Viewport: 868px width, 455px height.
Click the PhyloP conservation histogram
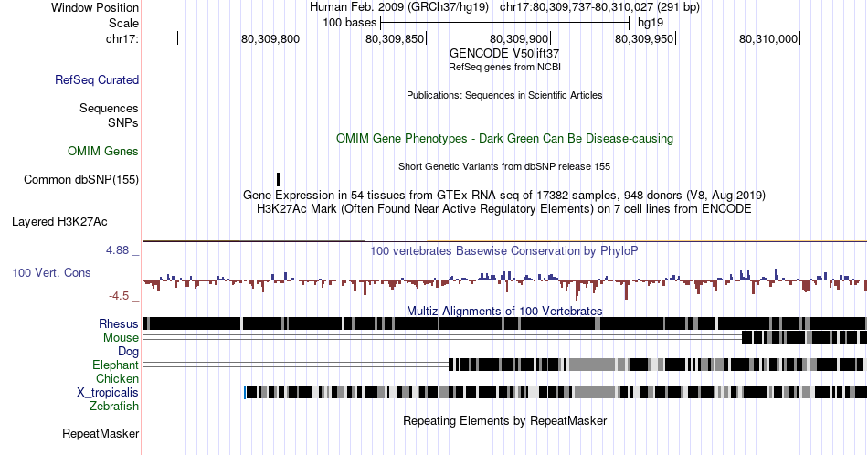click(504, 282)
